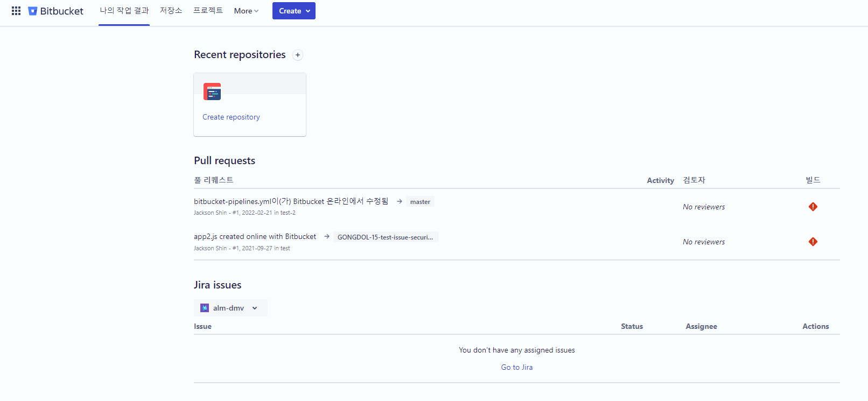The image size is (868, 401).
Task: Expand the More dropdown menu
Action: (246, 11)
